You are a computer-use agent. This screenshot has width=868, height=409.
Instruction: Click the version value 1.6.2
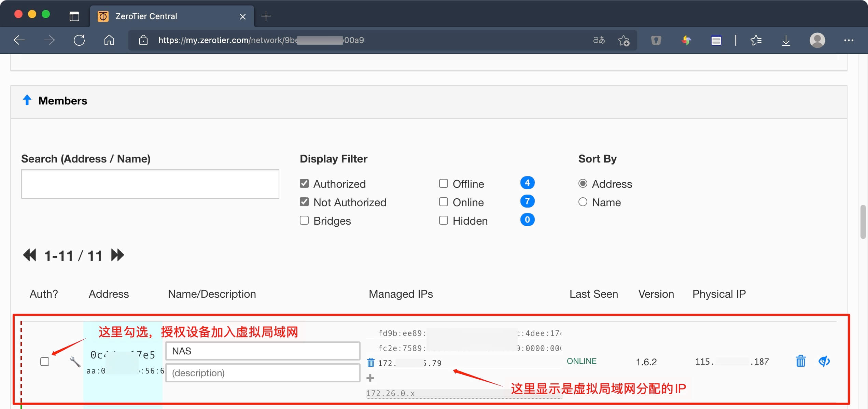(x=646, y=362)
